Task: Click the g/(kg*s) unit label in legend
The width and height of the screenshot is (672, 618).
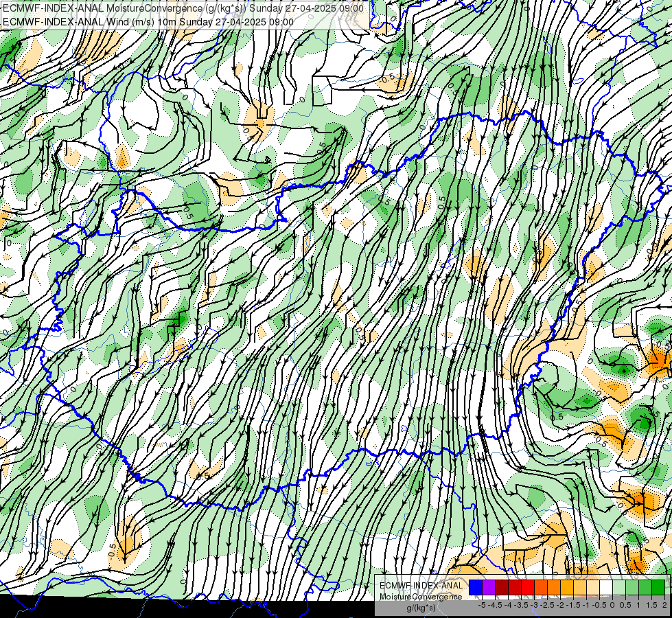Action: pyautogui.click(x=421, y=608)
